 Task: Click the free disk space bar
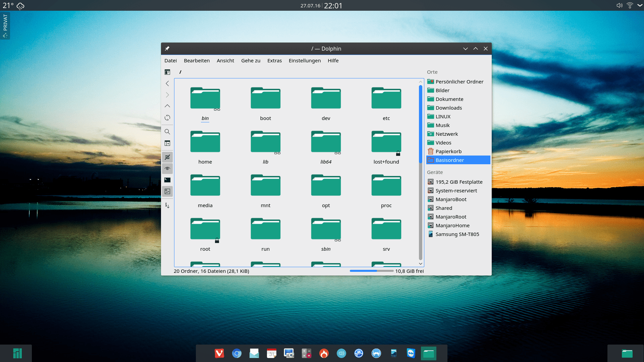click(371, 271)
